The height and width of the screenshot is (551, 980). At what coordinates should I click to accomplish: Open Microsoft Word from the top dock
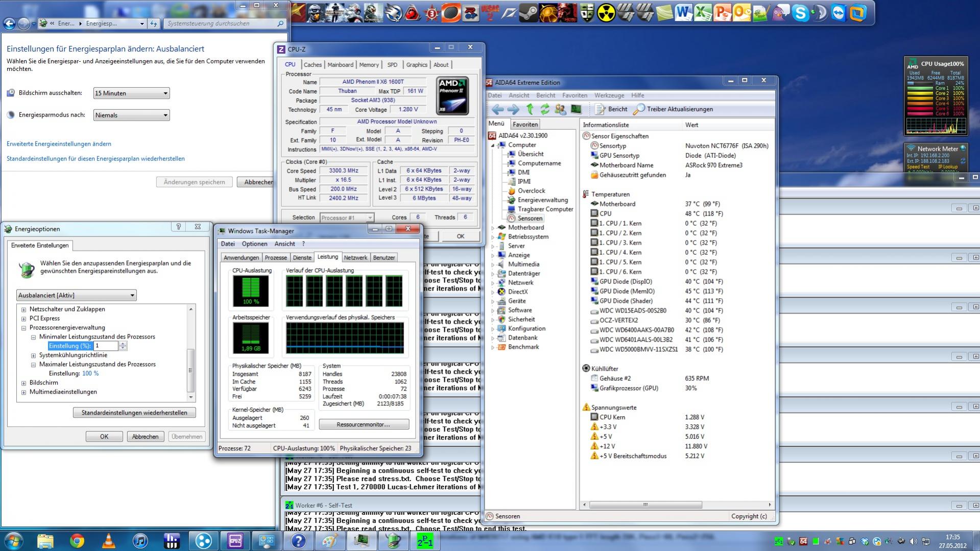point(683,13)
